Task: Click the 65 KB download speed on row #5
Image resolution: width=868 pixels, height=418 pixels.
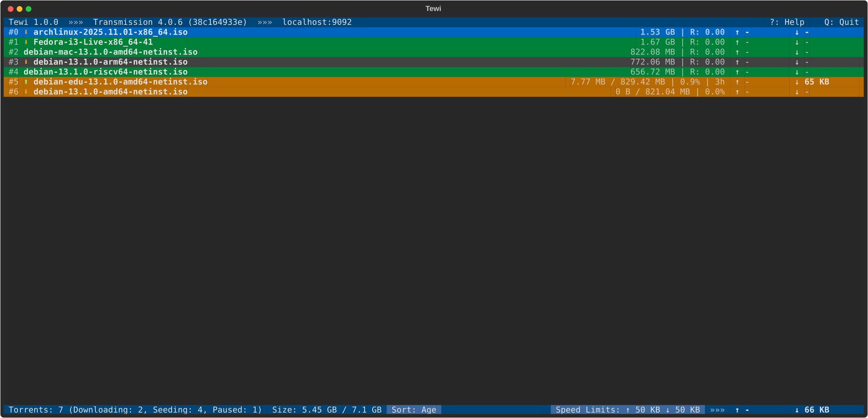Action: pyautogui.click(x=817, y=82)
